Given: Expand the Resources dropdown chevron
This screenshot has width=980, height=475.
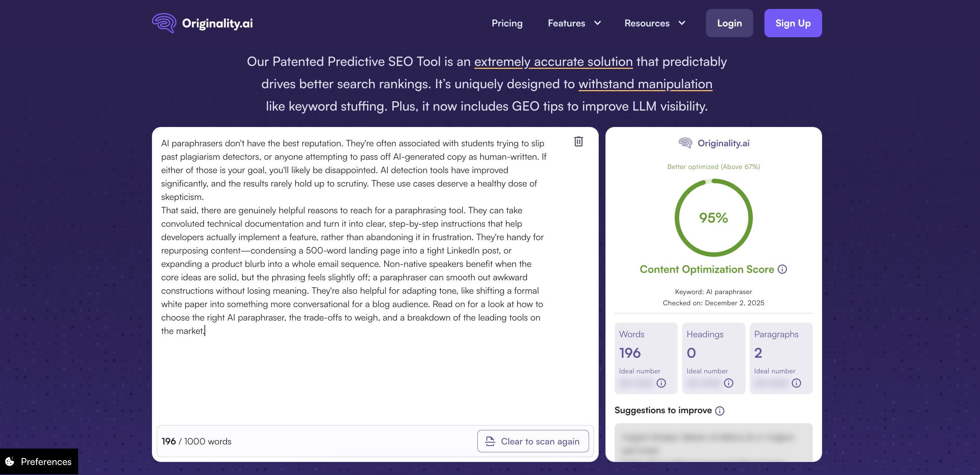Looking at the screenshot, I should coord(682,23).
